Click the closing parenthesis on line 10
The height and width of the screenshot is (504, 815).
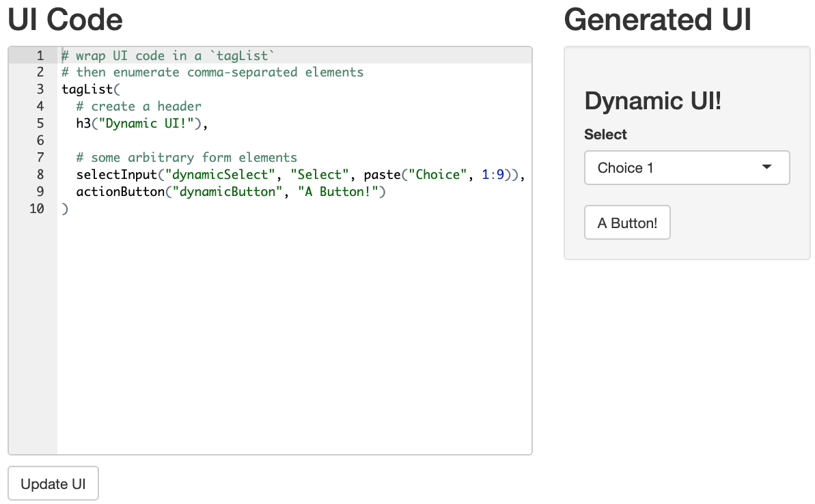[65, 209]
